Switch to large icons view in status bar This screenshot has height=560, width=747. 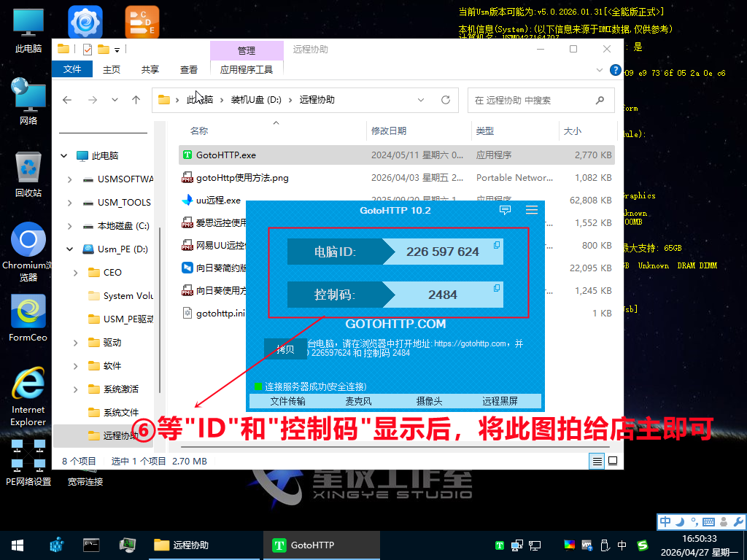(x=613, y=461)
